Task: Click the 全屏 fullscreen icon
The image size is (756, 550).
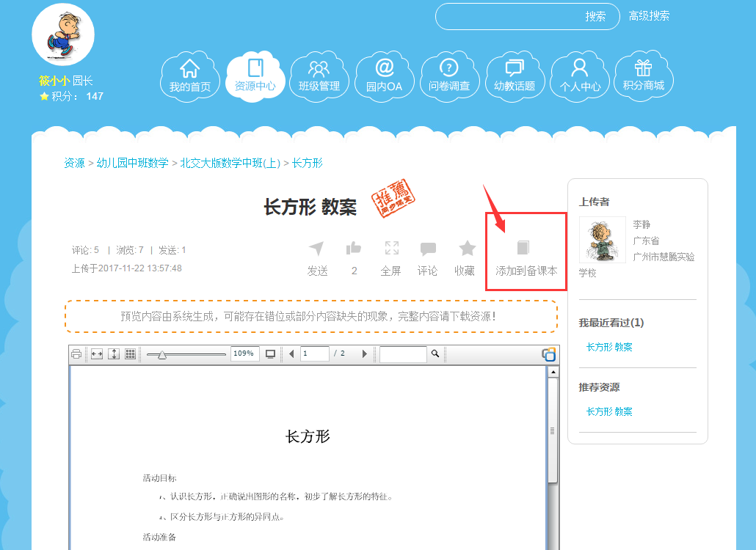Action: (x=391, y=248)
